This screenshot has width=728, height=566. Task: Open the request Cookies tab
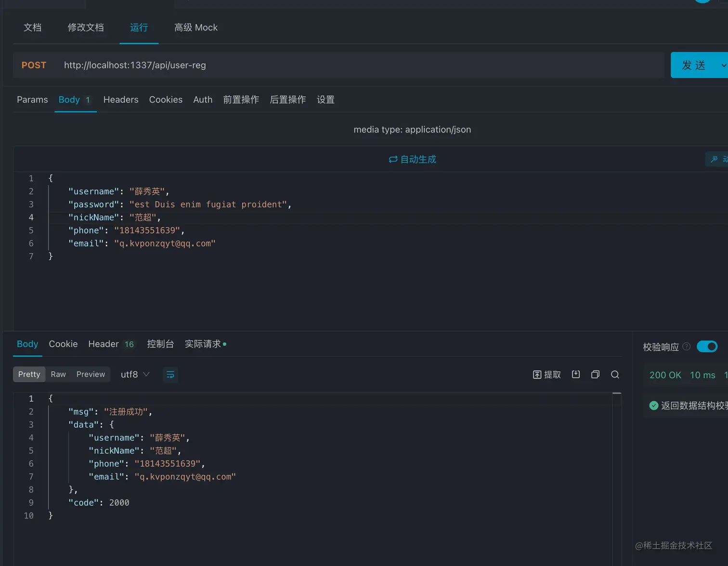point(166,100)
